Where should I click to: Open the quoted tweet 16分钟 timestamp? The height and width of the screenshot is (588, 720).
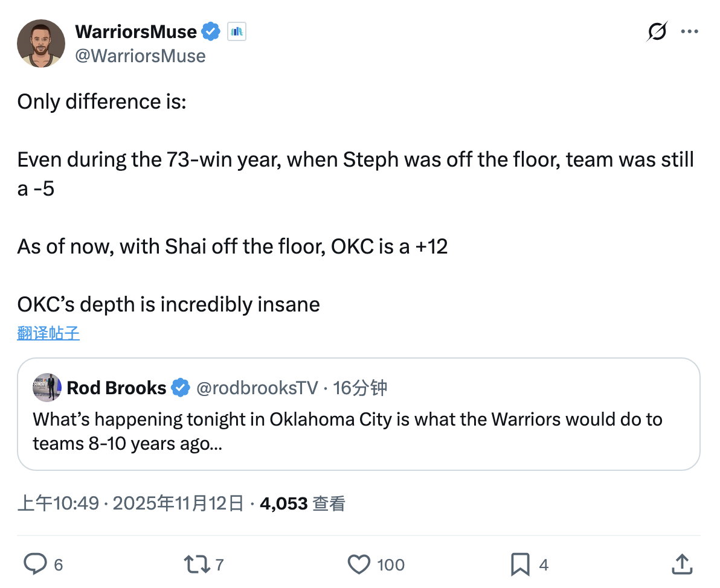click(360, 388)
